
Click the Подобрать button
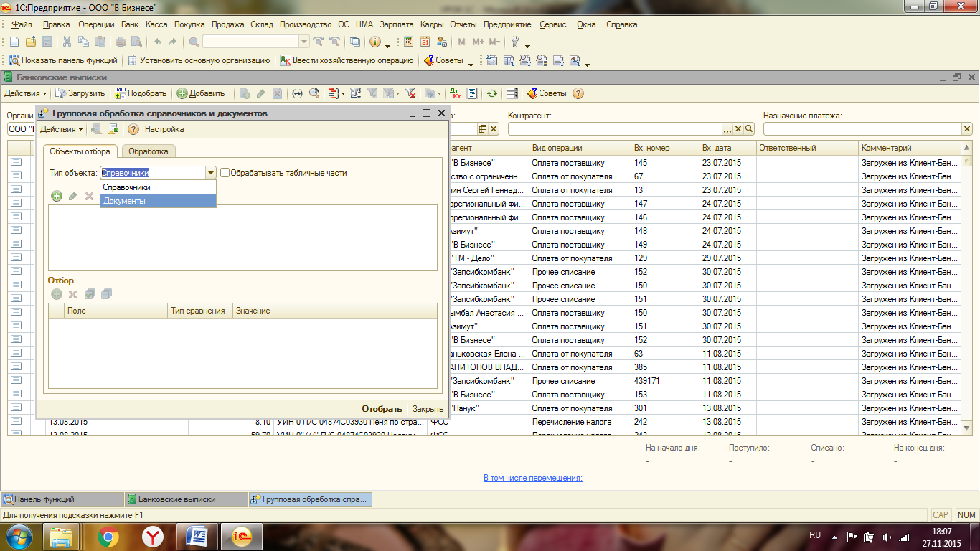[141, 93]
